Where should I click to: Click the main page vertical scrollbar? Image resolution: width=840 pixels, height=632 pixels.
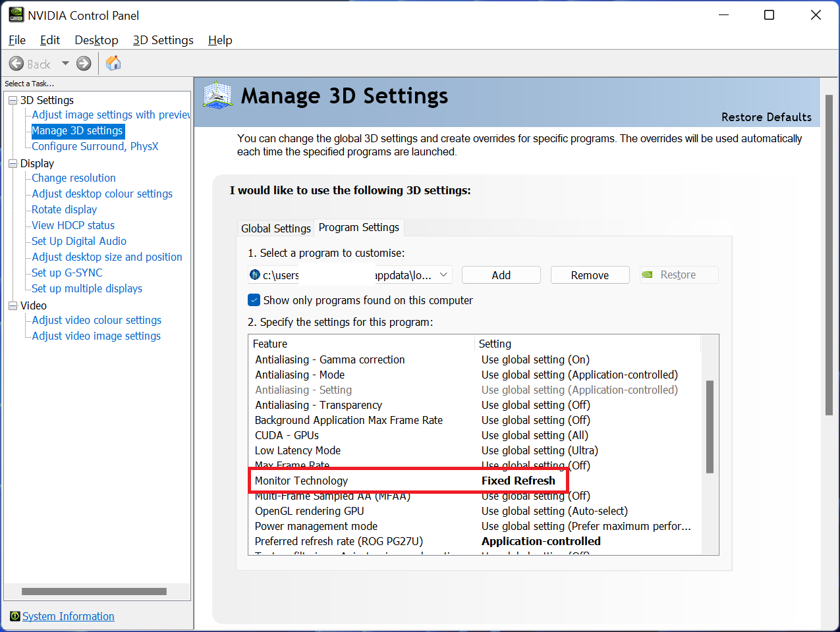pyautogui.click(x=829, y=255)
